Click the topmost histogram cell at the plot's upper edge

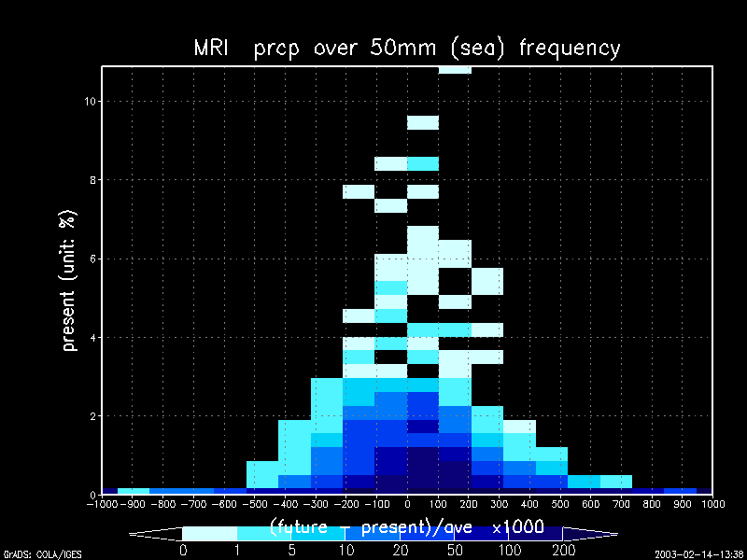(455, 70)
